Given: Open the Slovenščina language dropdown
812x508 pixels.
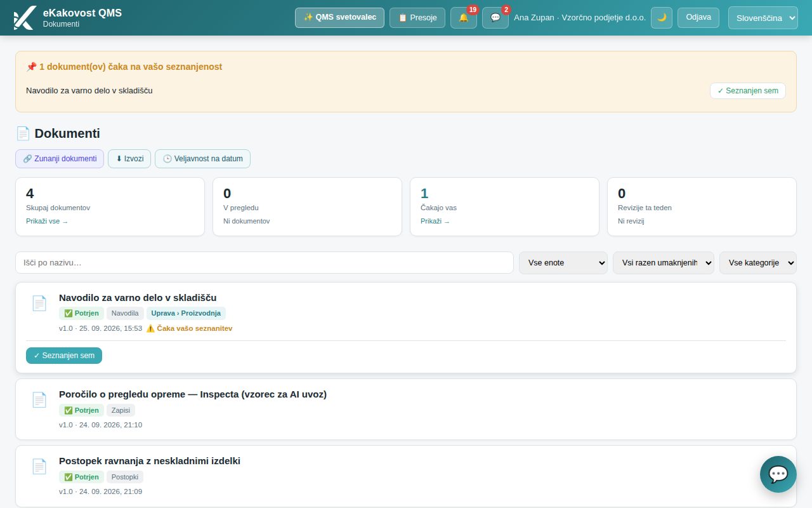Looking at the screenshot, I should pos(763,18).
